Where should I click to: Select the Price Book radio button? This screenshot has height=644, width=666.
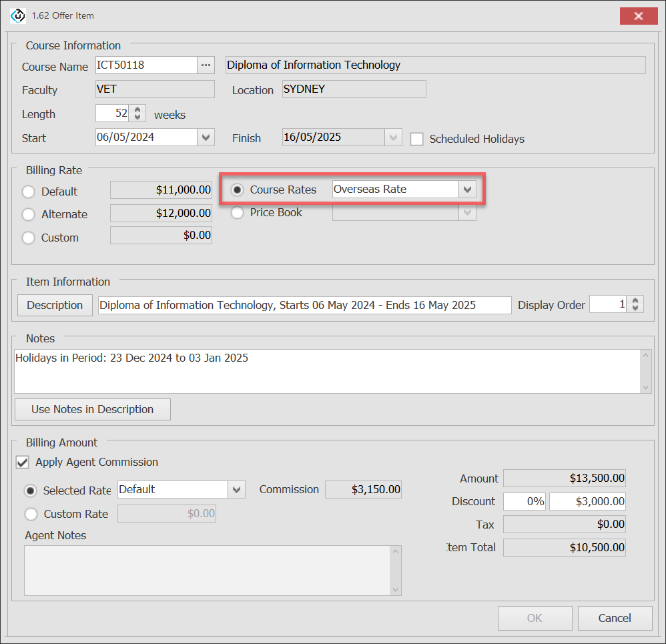click(x=237, y=213)
